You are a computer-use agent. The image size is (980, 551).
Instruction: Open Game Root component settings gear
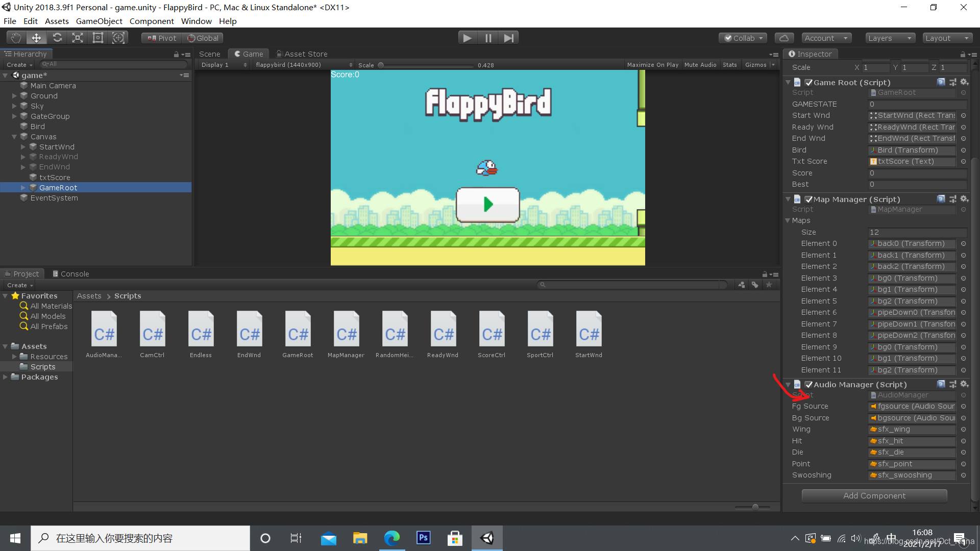(964, 82)
